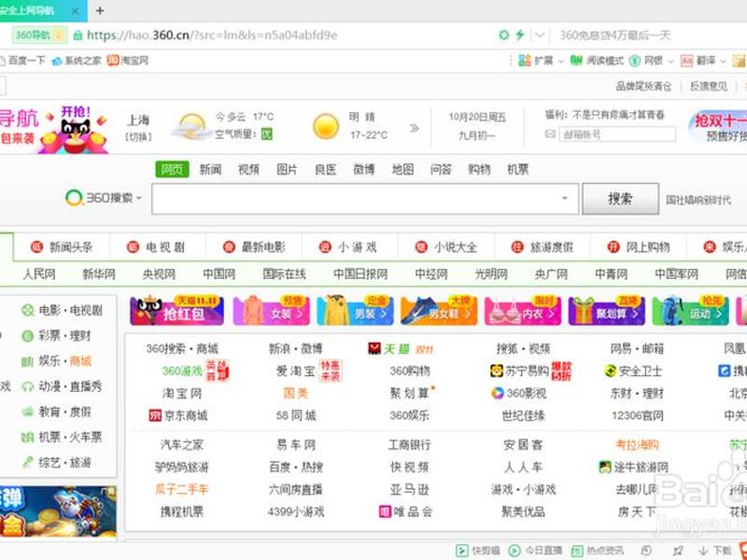Click today's cloudy weather icon
The height and width of the screenshot is (560, 747).
click(x=191, y=126)
